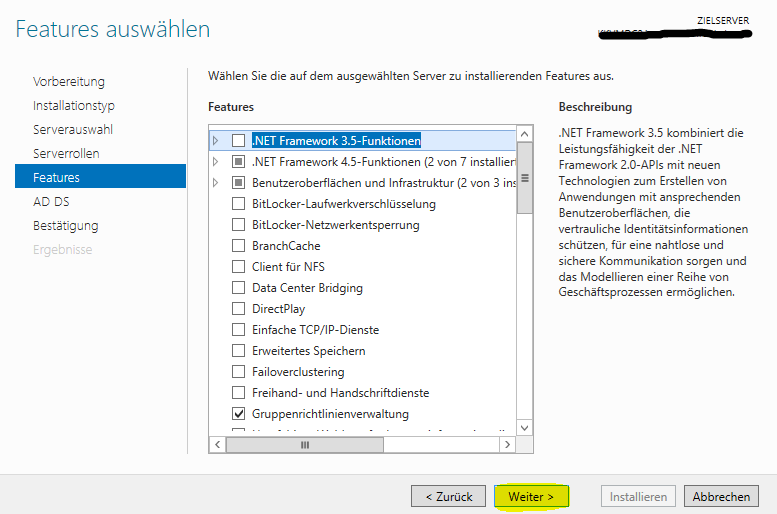
Task: Select the Features step in sidebar
Action: point(101,176)
